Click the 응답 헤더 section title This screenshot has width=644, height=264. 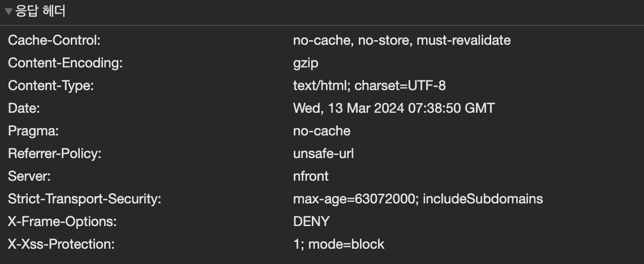(x=40, y=11)
